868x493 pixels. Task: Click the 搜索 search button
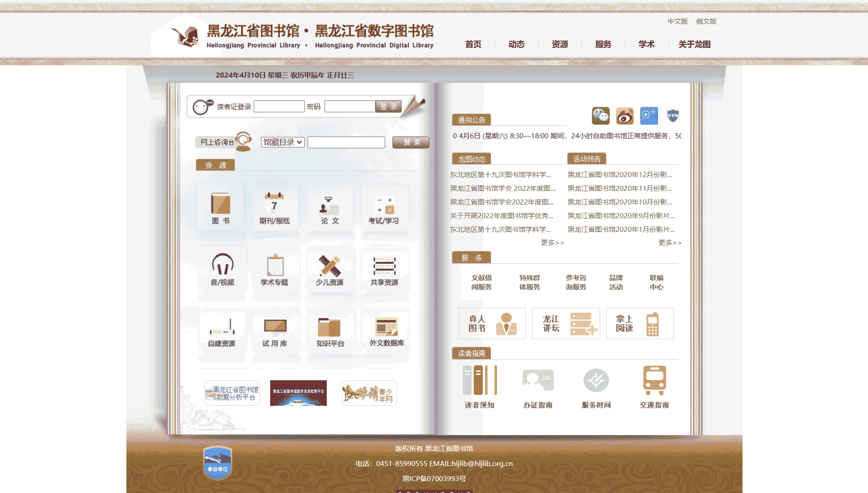coord(411,142)
